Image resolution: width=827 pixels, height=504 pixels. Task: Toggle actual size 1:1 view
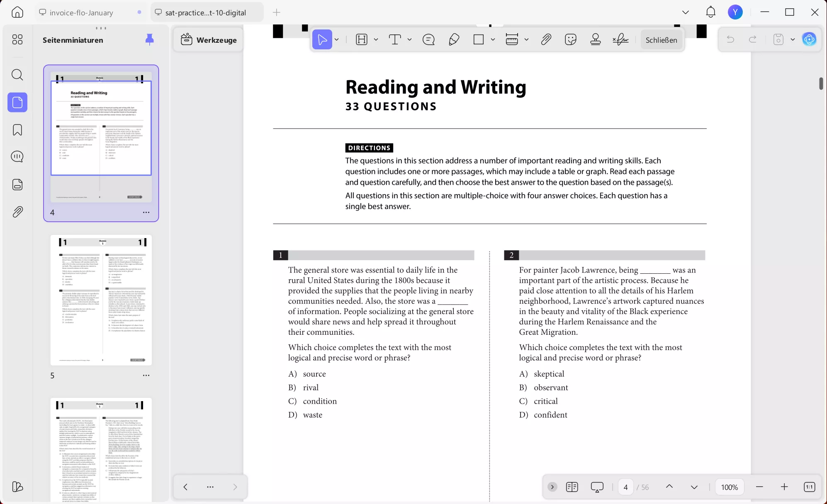coord(809,487)
